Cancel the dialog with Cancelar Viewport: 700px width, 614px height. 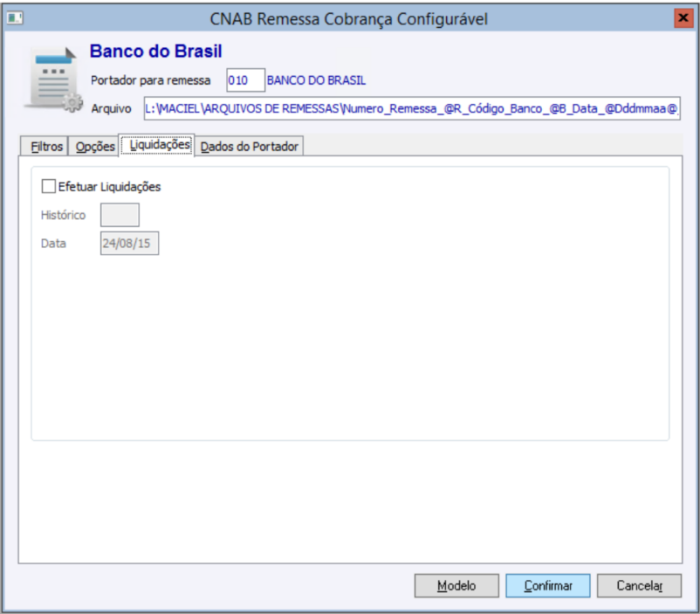[x=639, y=585]
